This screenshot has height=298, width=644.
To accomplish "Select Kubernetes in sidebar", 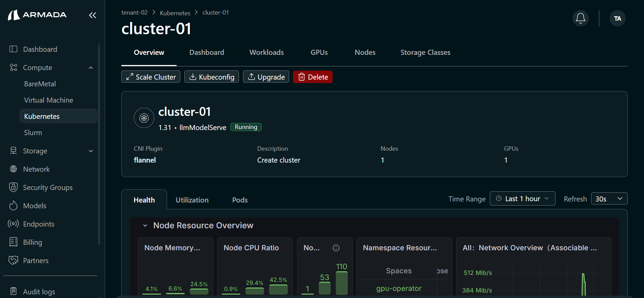I will [x=58, y=116].
